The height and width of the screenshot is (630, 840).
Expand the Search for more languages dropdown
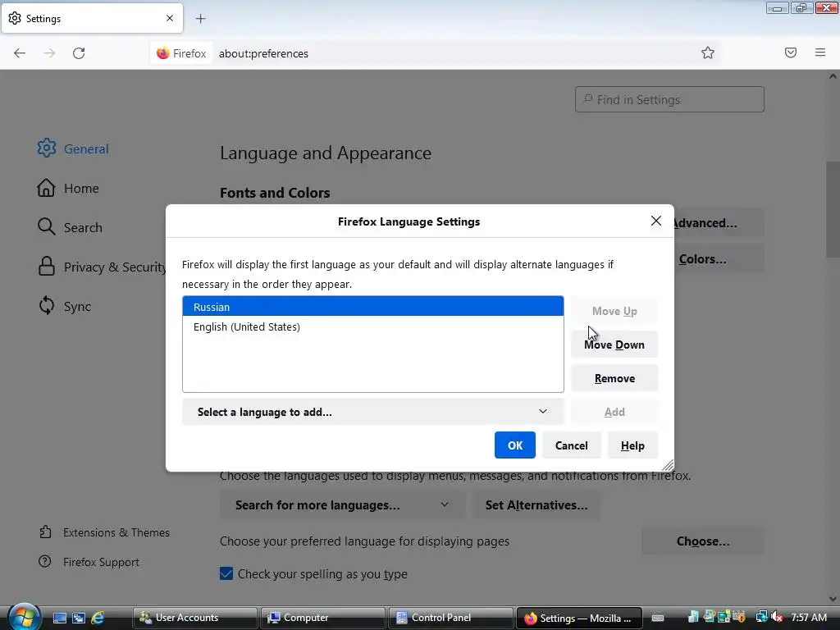342,505
